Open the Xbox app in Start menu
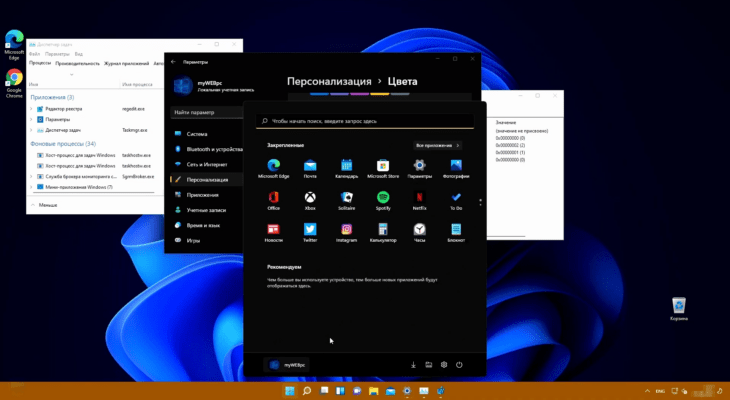This screenshot has height=400, width=730. point(310,201)
